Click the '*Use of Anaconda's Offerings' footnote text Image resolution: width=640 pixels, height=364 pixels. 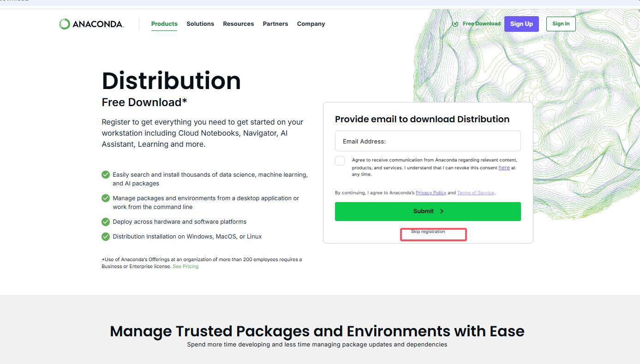[202, 263]
